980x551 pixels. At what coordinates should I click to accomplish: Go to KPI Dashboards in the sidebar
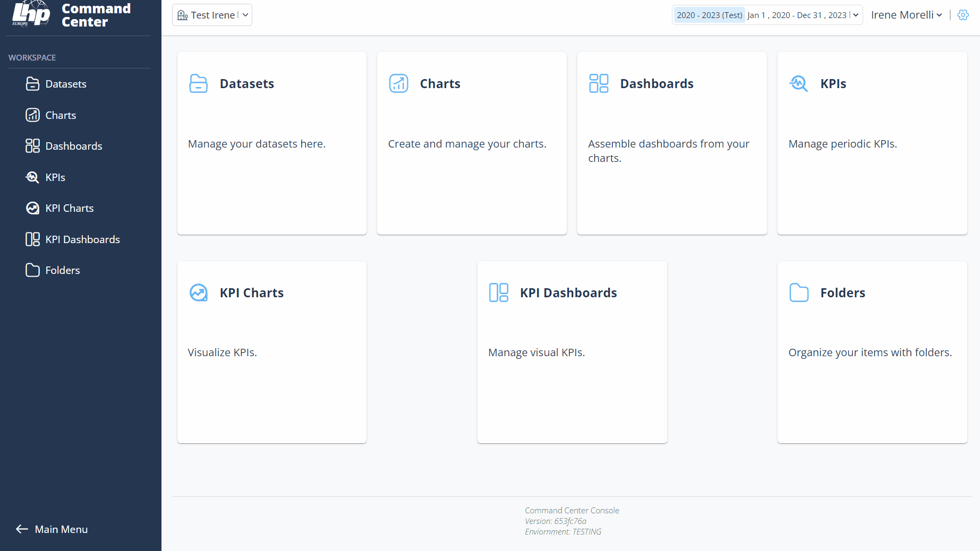[x=83, y=239]
